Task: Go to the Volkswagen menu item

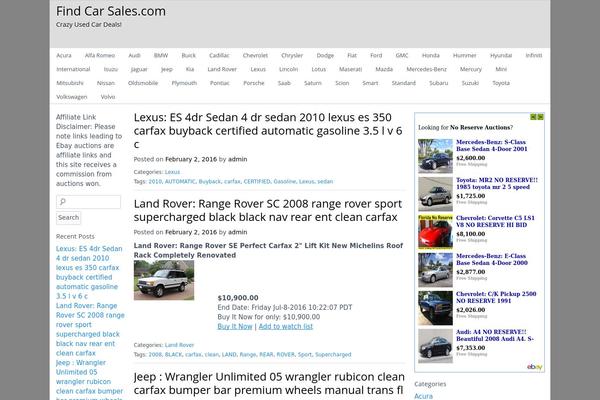Action: coord(72,97)
